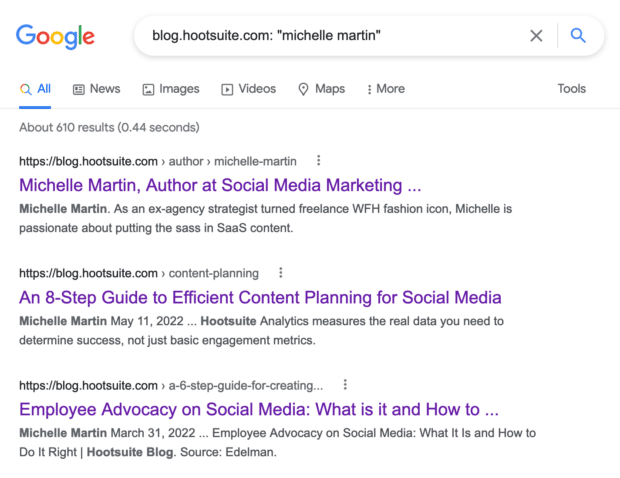Open the 8-Step Guide to Content Planning link
This screenshot has width=620, height=478.
(260, 297)
